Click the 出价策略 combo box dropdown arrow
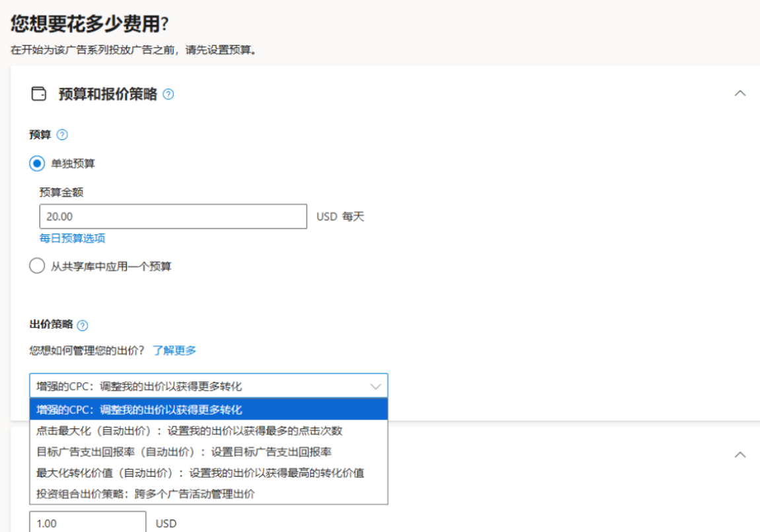 point(375,386)
